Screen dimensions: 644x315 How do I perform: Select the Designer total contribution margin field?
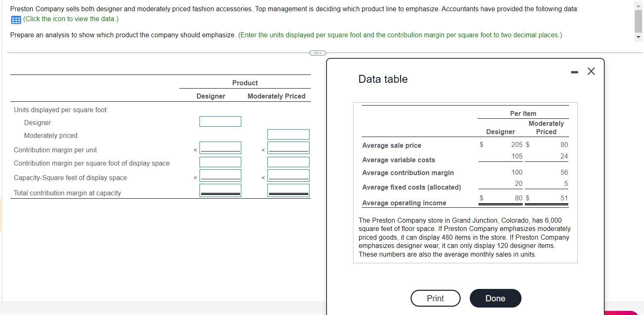(x=220, y=189)
